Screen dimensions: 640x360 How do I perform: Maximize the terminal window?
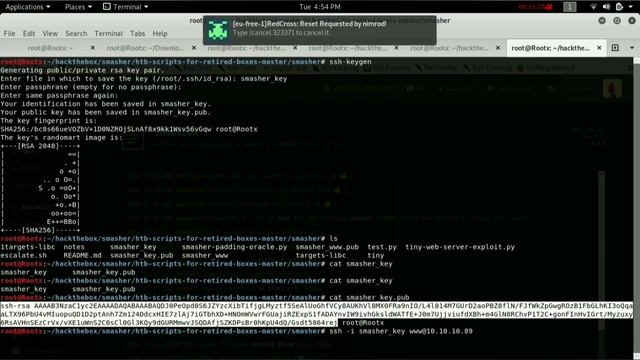(617, 20)
